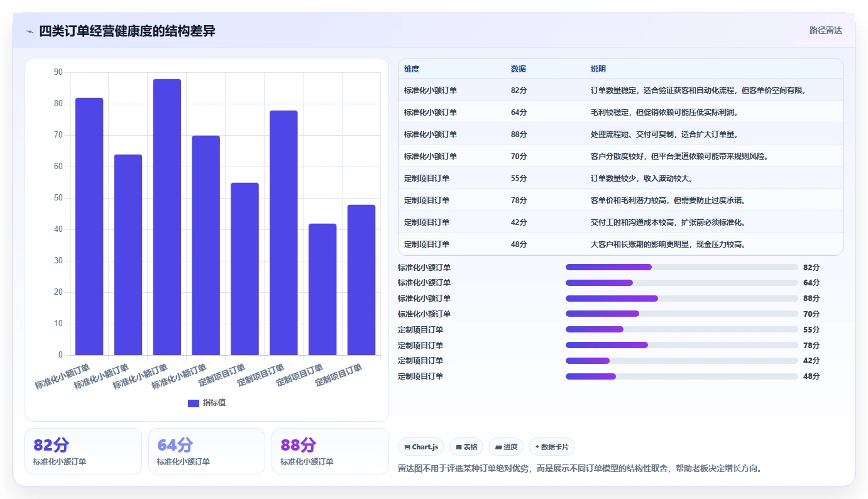Click the title 四类订单经营健康度的结构差异
The width and height of the screenshot is (868, 499).
point(127,31)
